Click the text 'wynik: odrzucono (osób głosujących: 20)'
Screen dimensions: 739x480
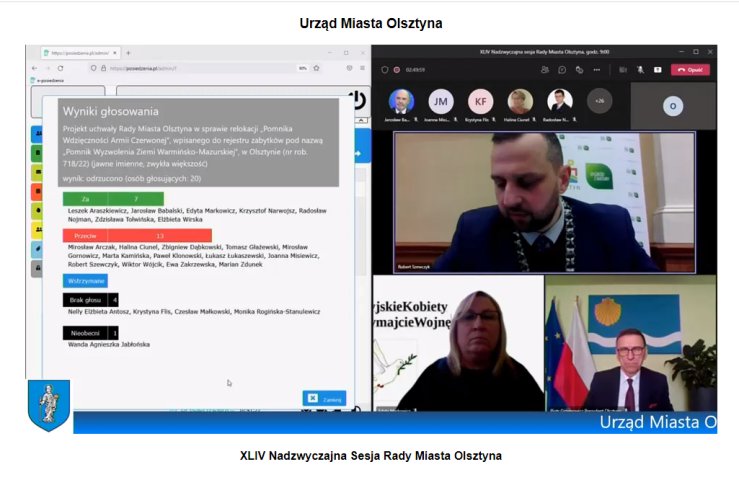[x=132, y=179]
